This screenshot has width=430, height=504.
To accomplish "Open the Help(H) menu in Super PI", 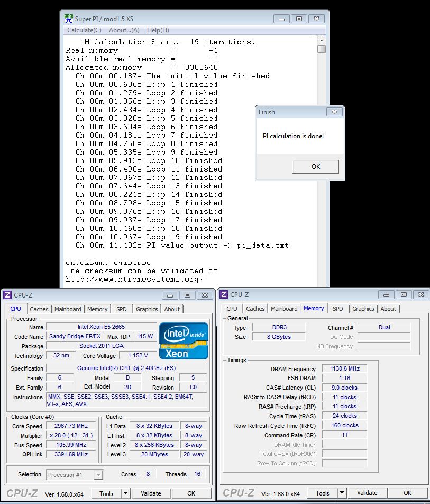I will 158,30.
